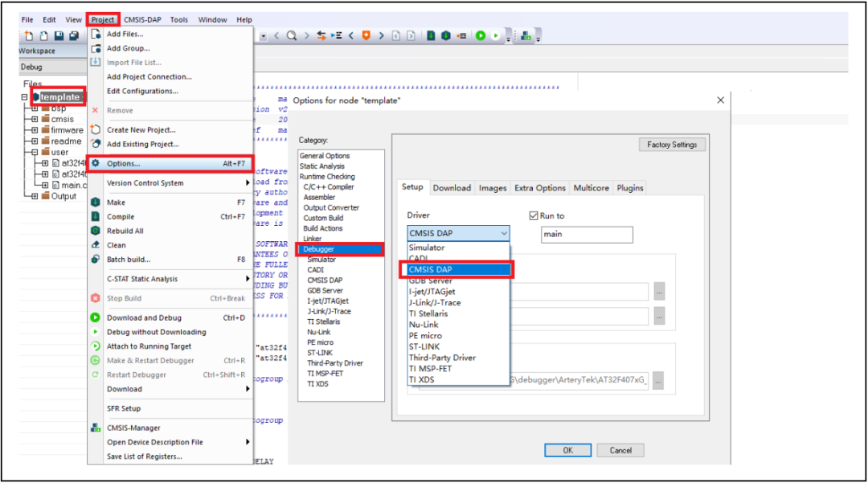Click the Clean icon in Project menu

[95, 244]
